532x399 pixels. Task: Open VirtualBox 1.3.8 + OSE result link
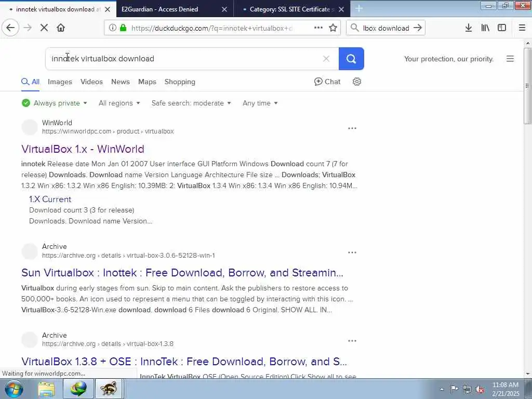click(x=184, y=362)
